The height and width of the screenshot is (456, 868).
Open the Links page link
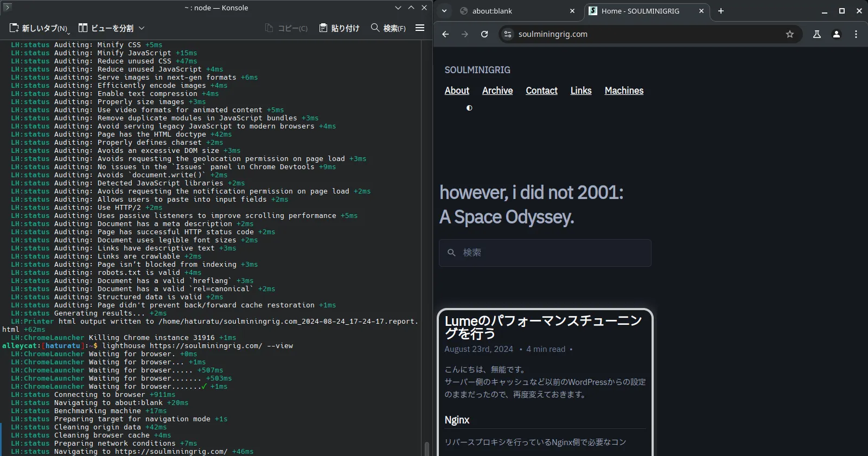point(581,91)
